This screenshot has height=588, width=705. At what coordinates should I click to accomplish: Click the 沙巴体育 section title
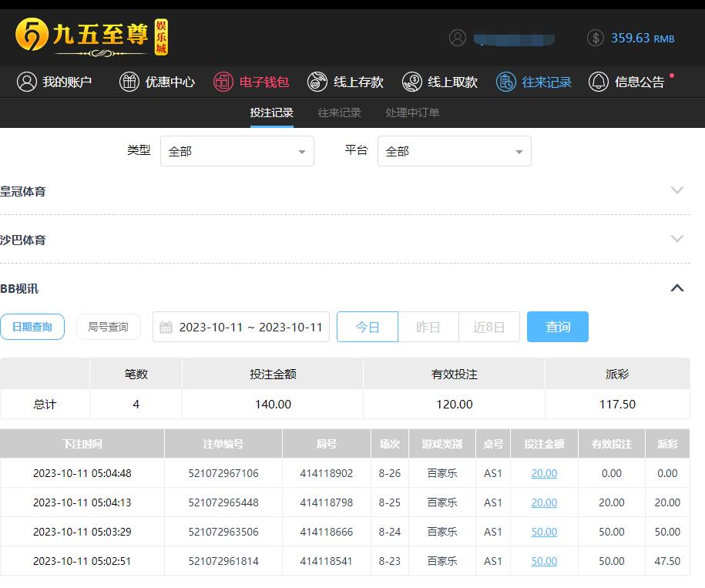pos(23,240)
